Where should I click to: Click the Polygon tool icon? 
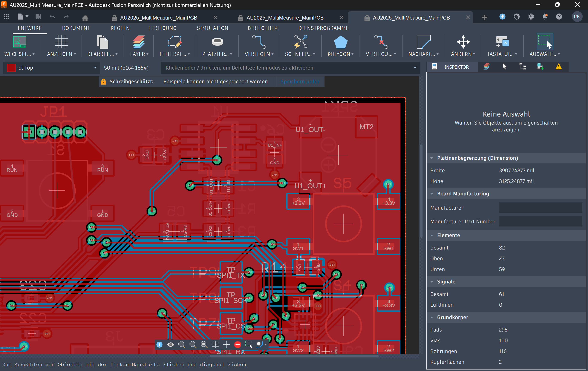340,42
